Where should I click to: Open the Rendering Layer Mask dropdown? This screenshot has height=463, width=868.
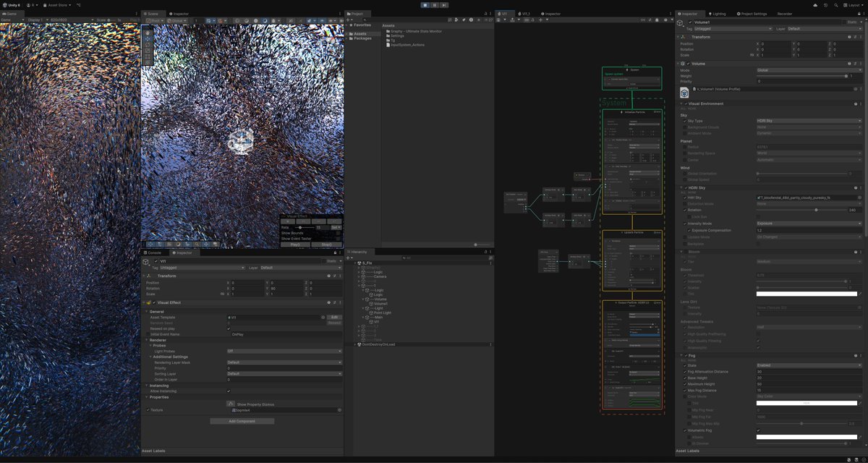pos(284,362)
